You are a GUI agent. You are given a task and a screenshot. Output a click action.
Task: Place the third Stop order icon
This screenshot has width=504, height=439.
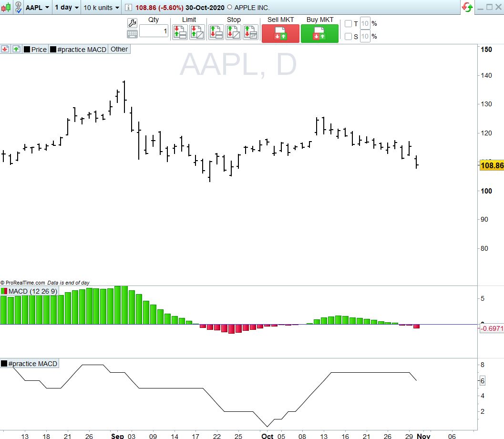pos(251,32)
